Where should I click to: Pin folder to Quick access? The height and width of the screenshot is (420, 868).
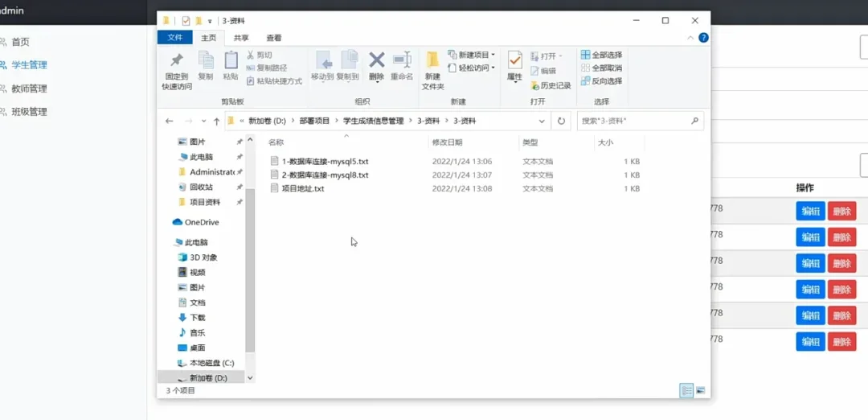click(177, 71)
